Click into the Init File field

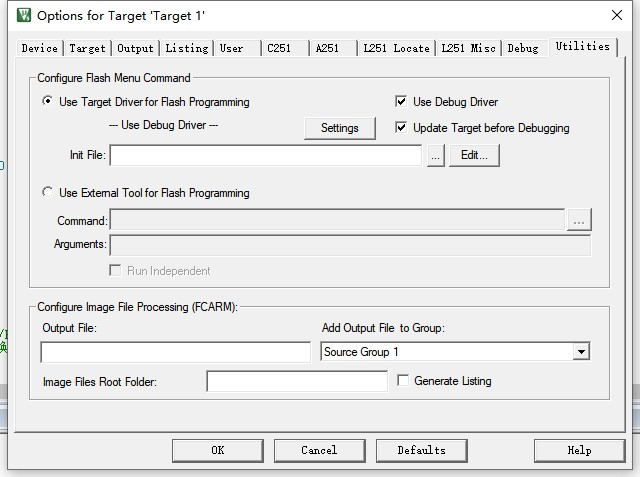click(266, 155)
